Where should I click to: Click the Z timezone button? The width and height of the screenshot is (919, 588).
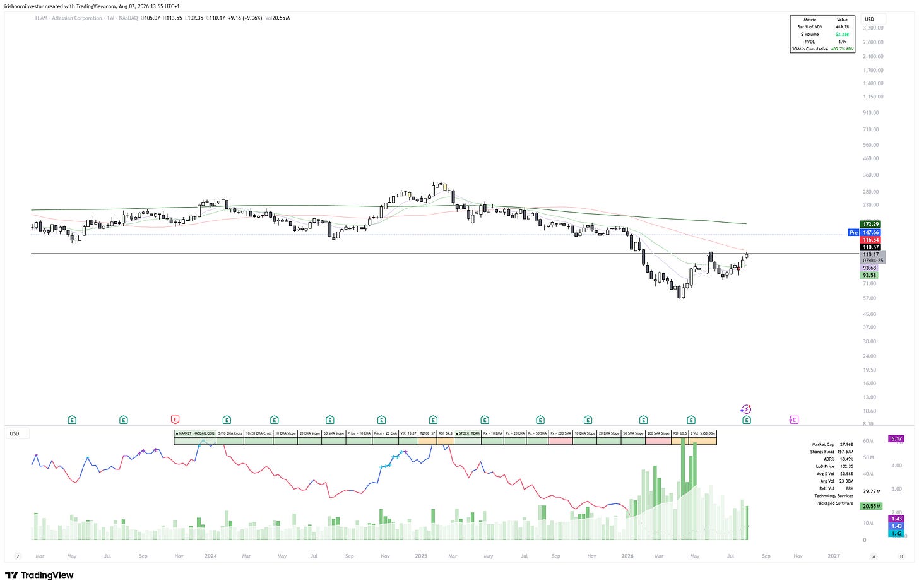point(18,556)
